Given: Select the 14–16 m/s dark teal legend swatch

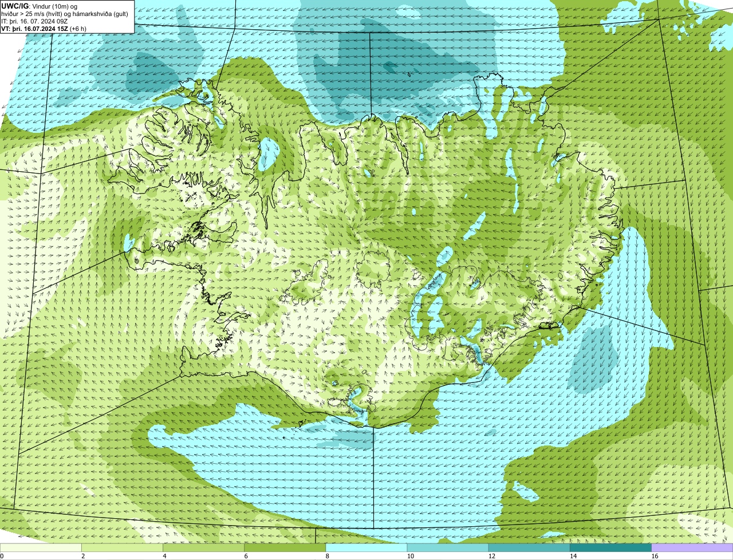Looking at the screenshot, I should 611,548.
